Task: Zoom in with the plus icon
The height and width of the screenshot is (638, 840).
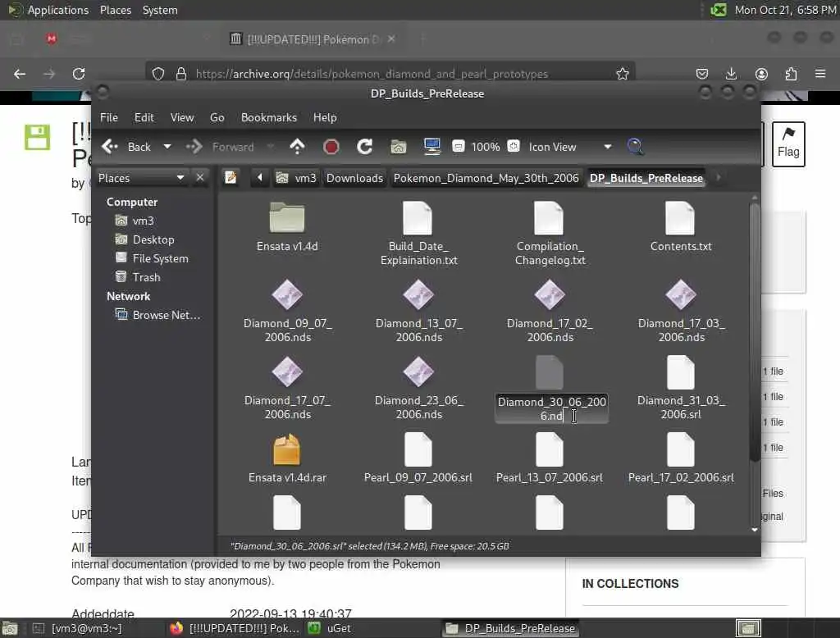Action: coord(514,146)
